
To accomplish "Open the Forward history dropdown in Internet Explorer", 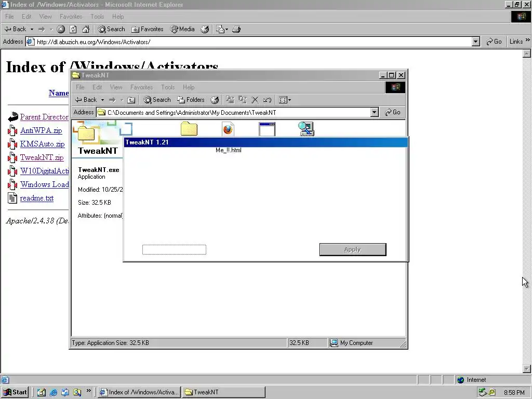I will pyautogui.click(x=51, y=29).
